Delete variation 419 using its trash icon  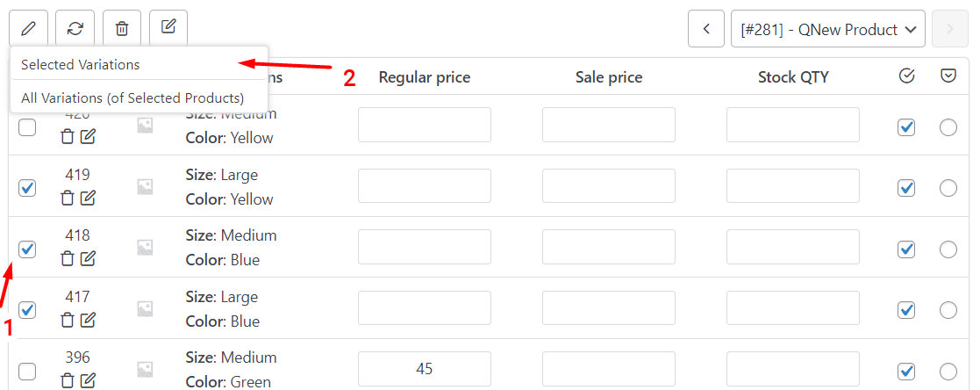click(x=68, y=198)
